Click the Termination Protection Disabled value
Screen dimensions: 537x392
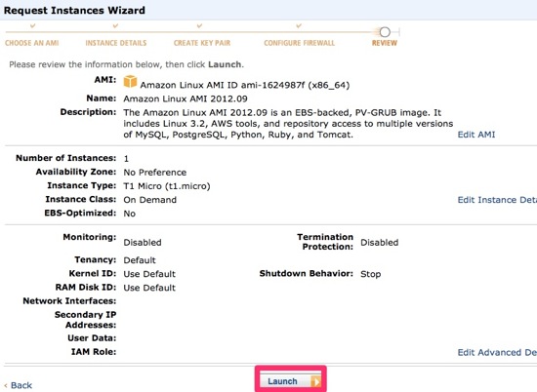coord(380,242)
